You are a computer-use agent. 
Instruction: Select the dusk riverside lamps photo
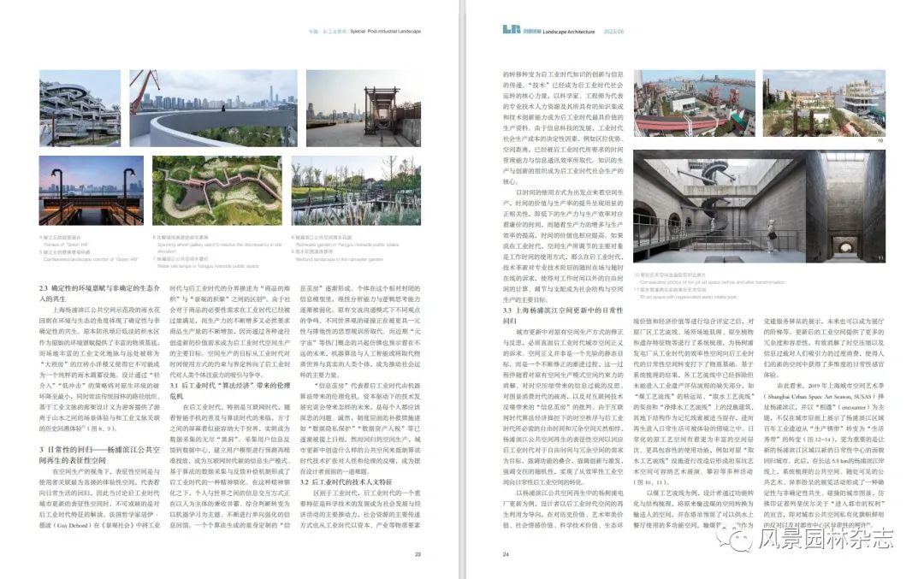pyautogui.click(x=92, y=190)
